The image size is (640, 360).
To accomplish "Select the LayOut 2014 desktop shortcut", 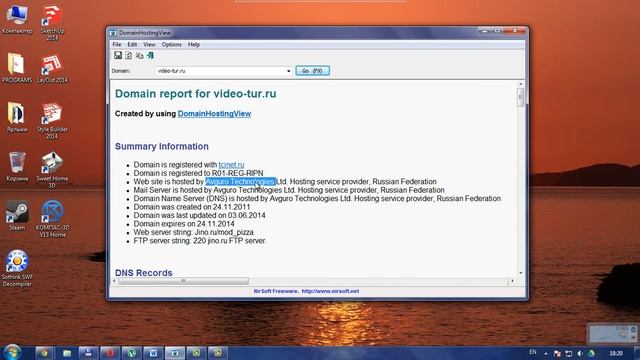I will click(52, 68).
